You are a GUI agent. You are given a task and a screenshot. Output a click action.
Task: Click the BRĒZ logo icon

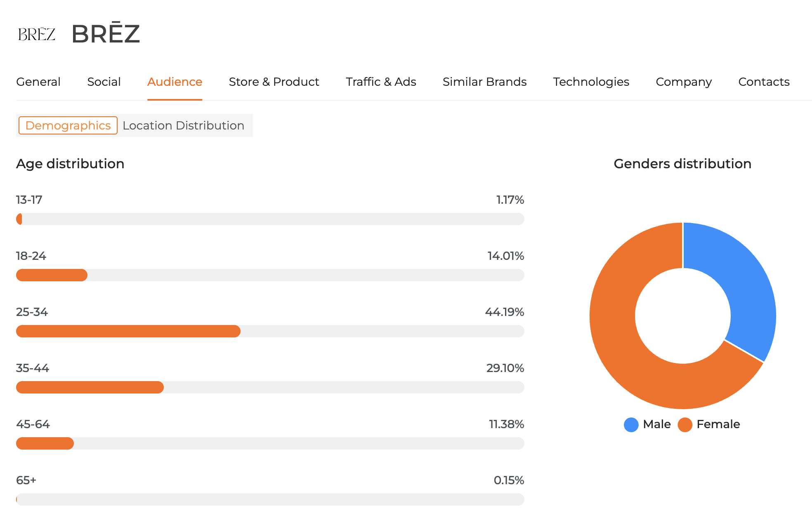click(x=37, y=34)
